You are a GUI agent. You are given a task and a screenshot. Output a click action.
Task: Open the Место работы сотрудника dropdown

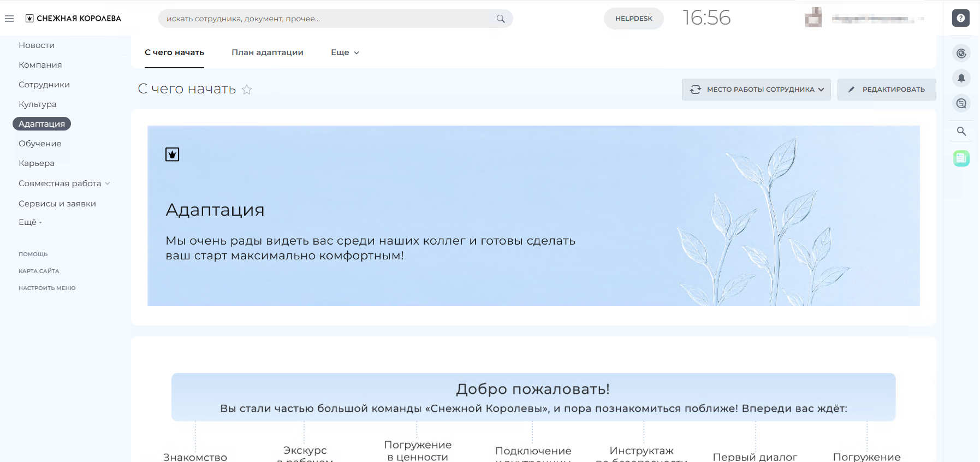(756, 90)
